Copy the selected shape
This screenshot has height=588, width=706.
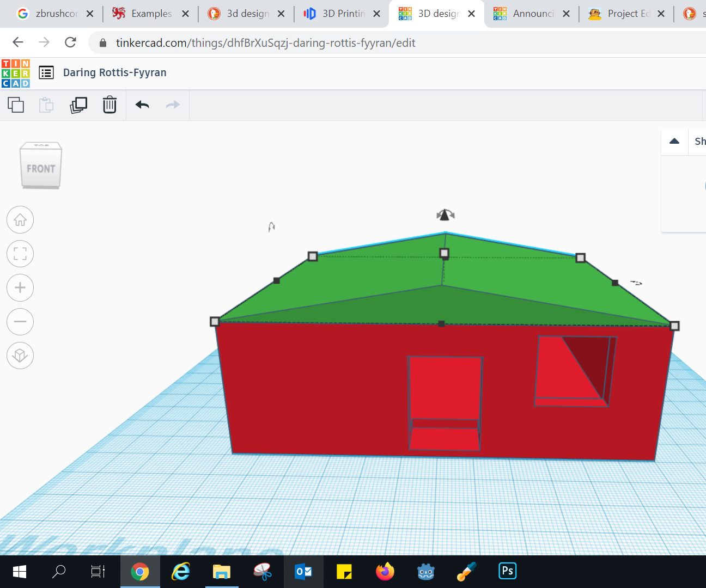pos(16,105)
